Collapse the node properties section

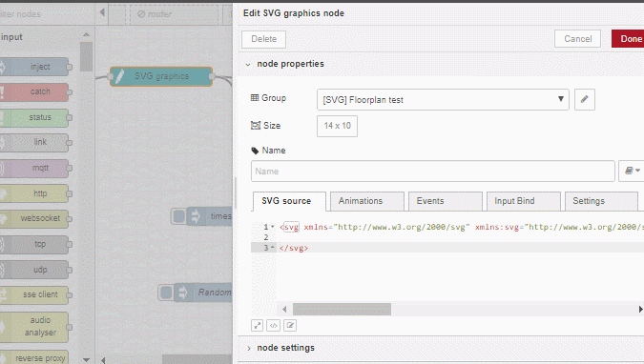[x=248, y=64]
